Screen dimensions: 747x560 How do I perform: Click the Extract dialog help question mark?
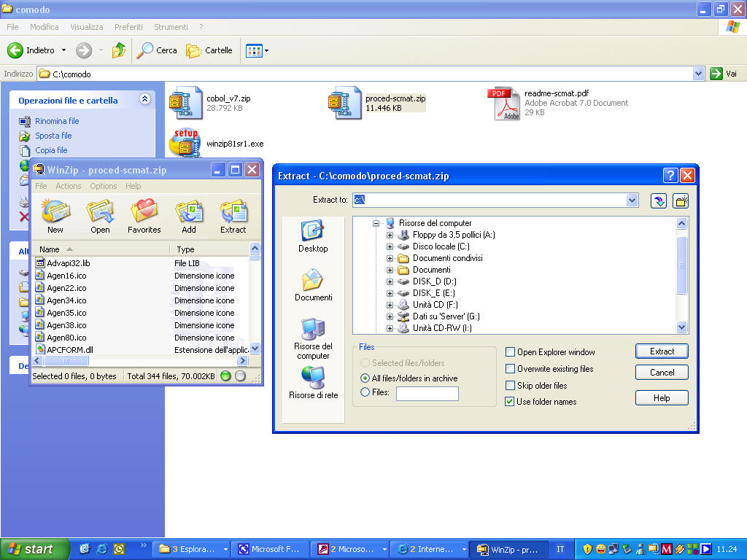tap(670, 176)
